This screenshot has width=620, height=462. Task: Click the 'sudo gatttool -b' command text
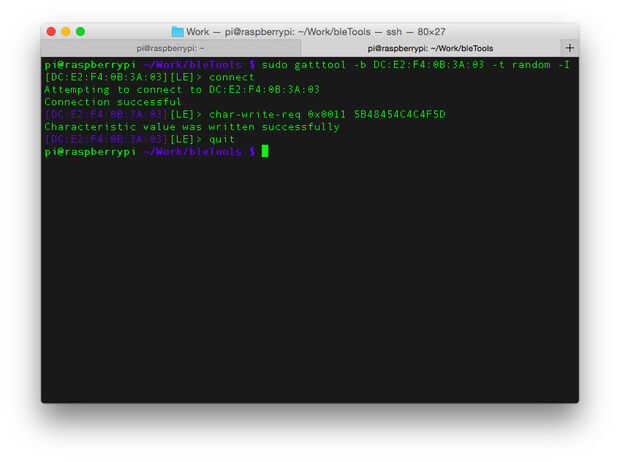[314, 65]
